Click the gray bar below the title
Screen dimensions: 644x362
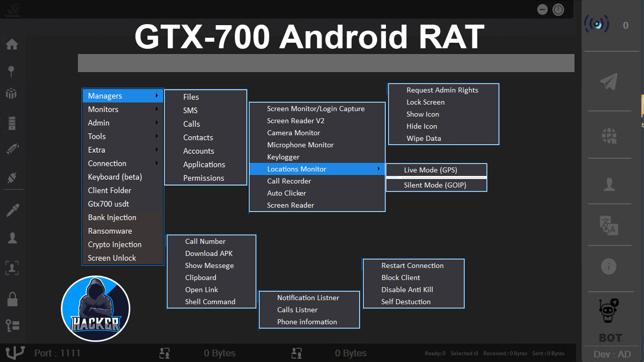[326, 63]
